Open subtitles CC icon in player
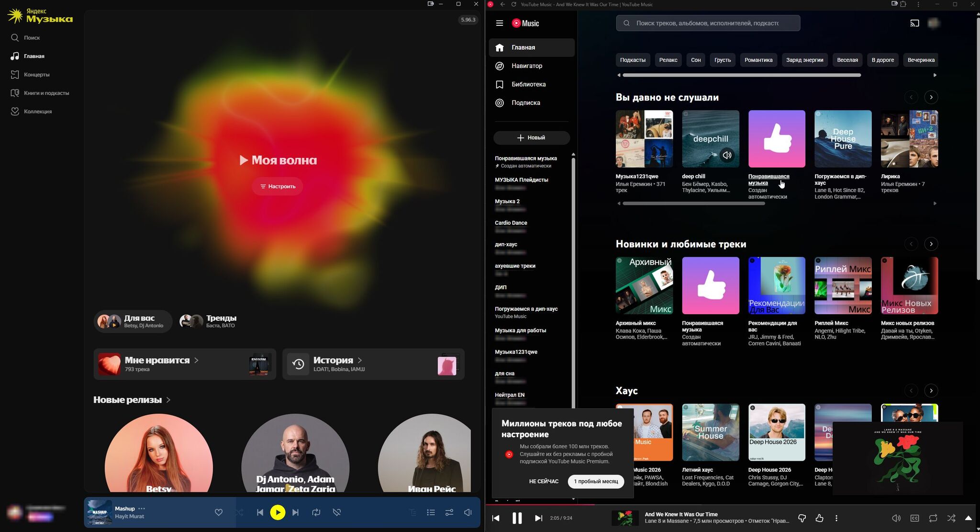Screen dimensions: 980x532 (914, 518)
